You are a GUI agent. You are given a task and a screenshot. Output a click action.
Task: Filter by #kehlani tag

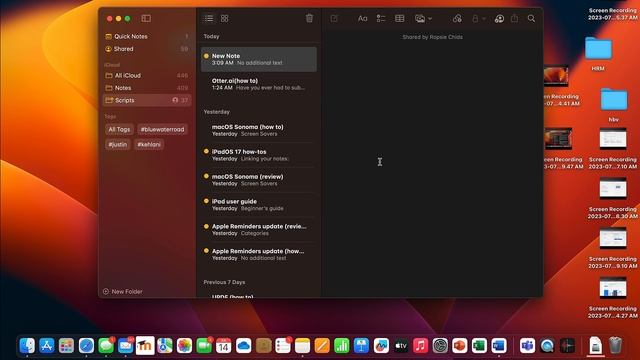(x=149, y=144)
